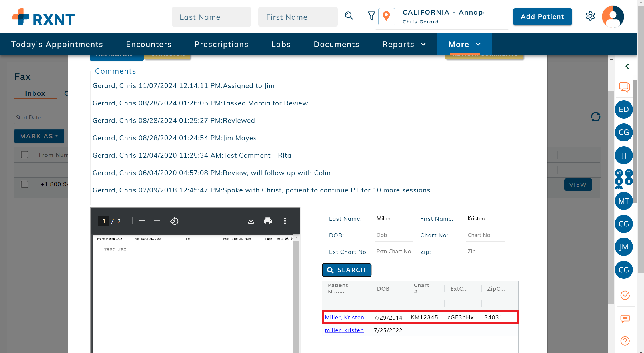The height and width of the screenshot is (353, 644).
Task: Expand the More menu dropdown
Action: (465, 44)
